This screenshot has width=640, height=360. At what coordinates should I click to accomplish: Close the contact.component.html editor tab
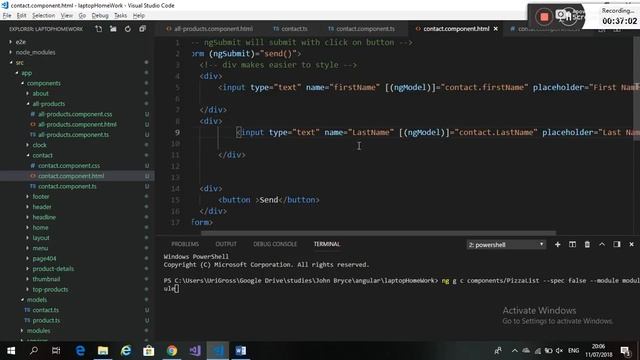[496, 29]
